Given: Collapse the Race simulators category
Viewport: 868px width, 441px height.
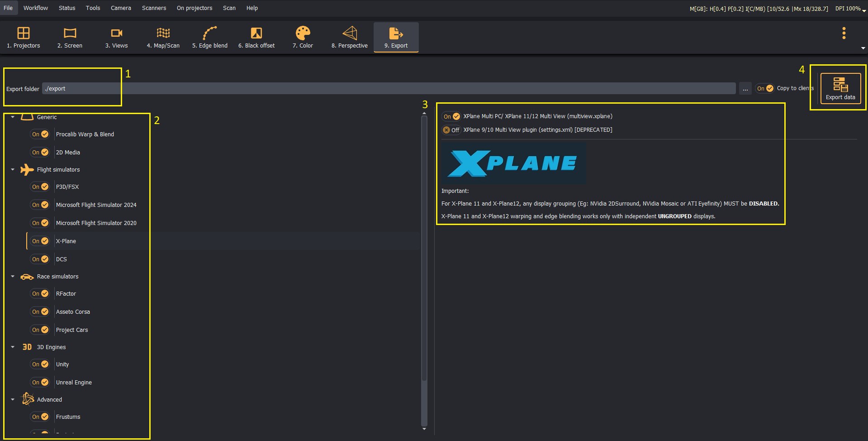Looking at the screenshot, I should [x=13, y=277].
